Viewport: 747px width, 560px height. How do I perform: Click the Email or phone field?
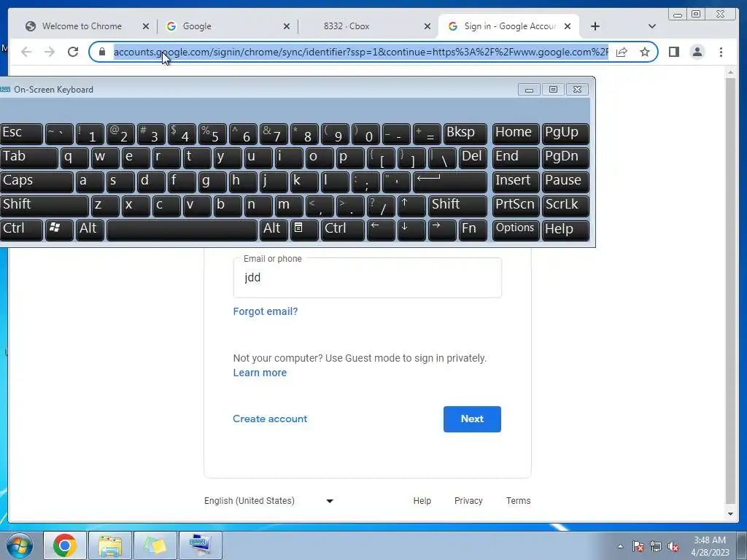[368, 278]
